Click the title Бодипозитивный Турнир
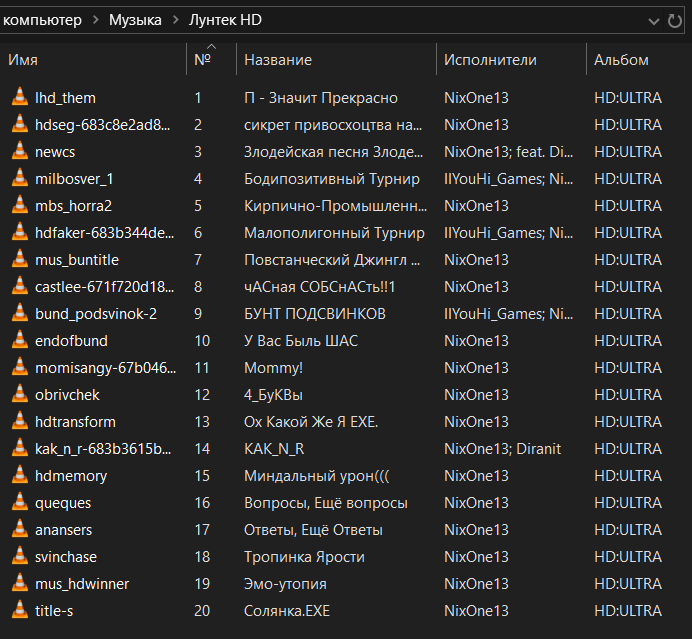Image resolution: width=692 pixels, height=639 pixels. tap(332, 179)
